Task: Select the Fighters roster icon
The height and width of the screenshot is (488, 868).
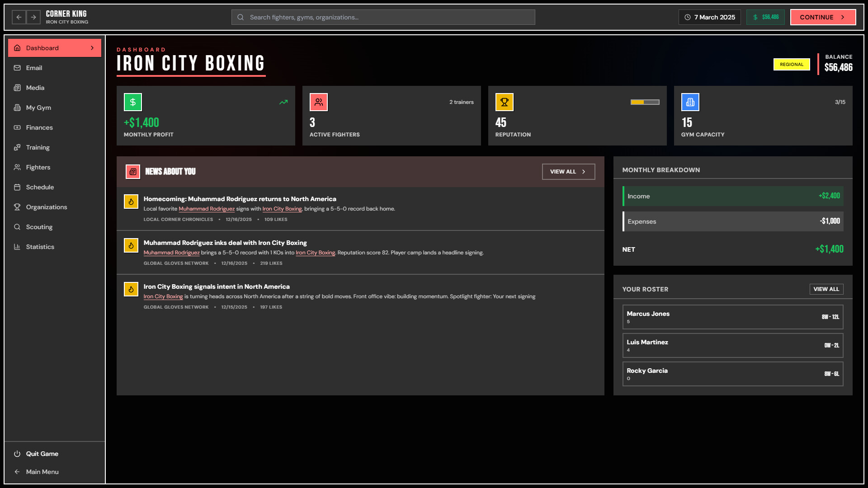Action: [x=17, y=167]
